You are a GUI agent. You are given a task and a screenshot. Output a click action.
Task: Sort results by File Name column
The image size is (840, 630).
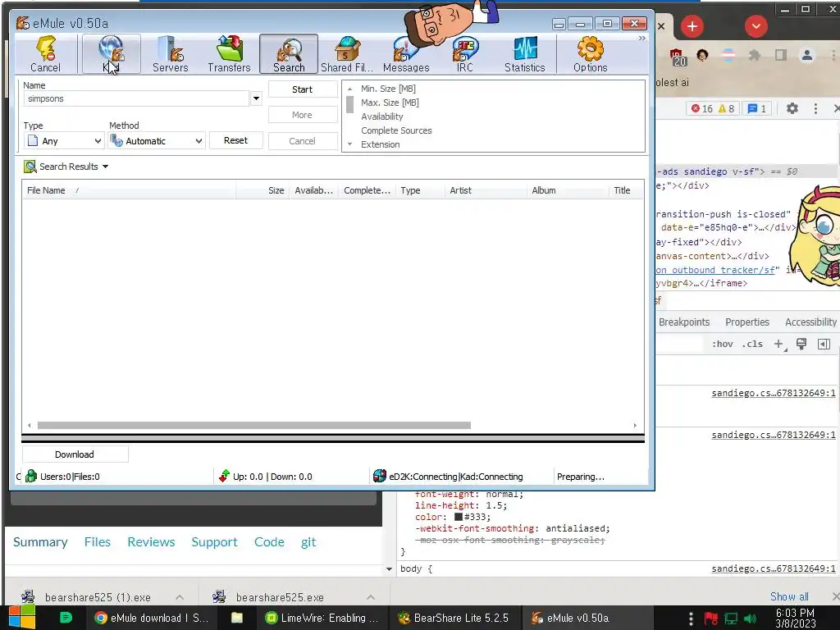tap(129, 190)
